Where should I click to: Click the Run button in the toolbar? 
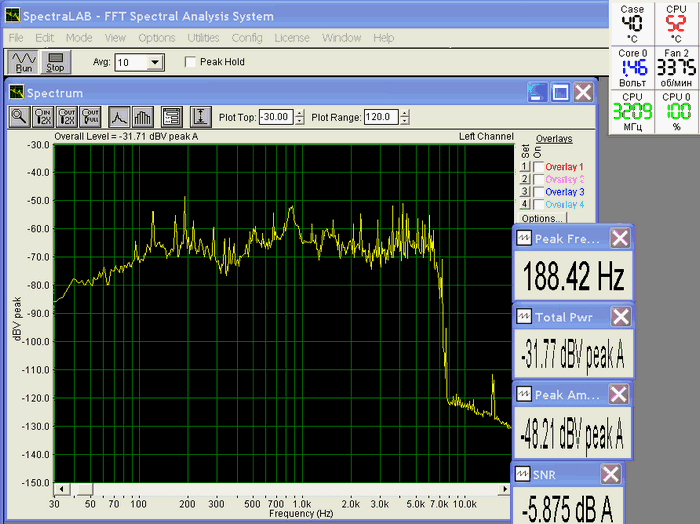pyautogui.click(x=23, y=62)
